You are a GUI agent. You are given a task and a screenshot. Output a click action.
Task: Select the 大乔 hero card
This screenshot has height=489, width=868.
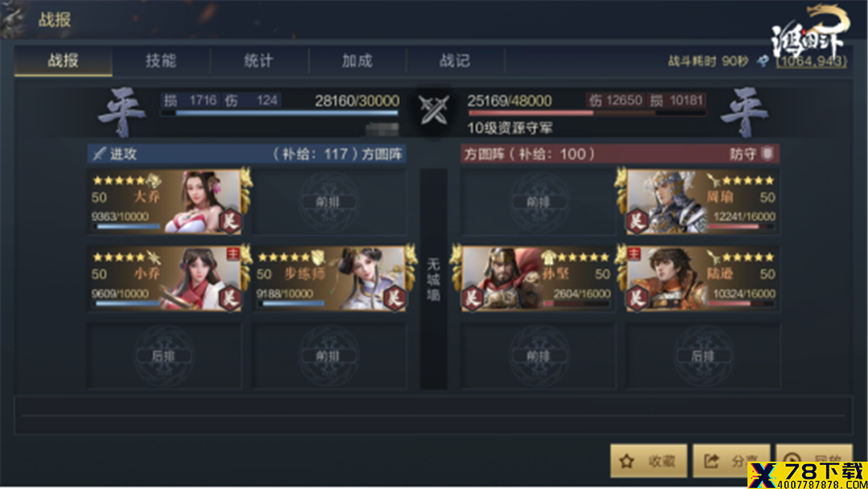pos(166,202)
